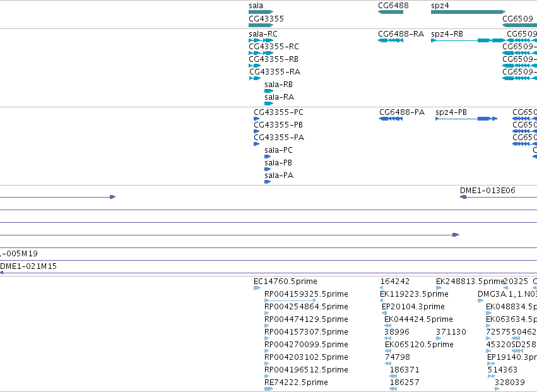Select EST label 38996

[x=396, y=332]
